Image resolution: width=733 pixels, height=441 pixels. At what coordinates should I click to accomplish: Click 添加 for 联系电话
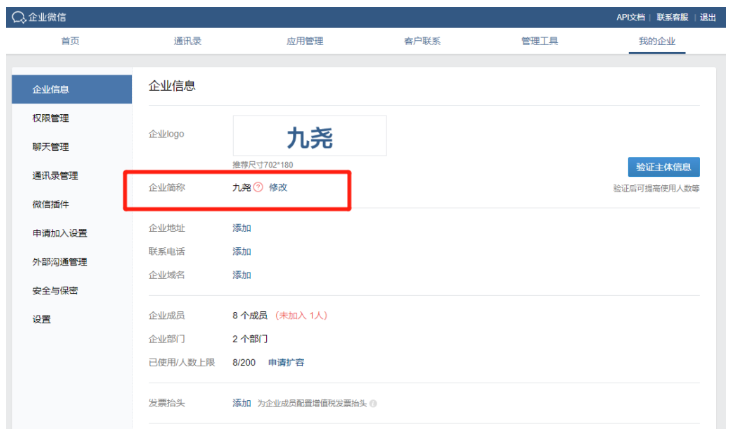point(242,252)
